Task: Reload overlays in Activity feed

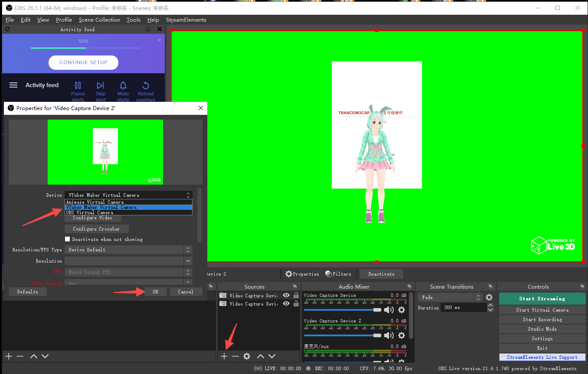Action: 146,86
